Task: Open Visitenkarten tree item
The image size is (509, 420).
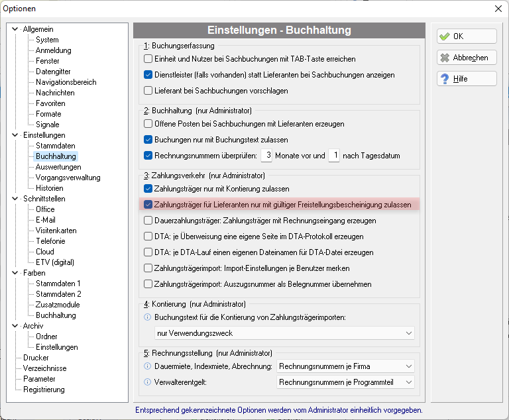Action: [56, 231]
